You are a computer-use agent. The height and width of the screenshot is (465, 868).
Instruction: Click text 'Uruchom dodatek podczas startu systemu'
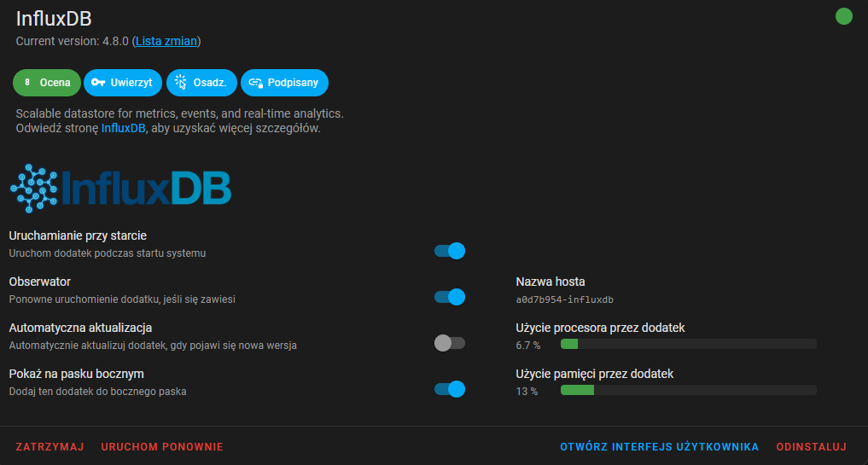(108, 253)
